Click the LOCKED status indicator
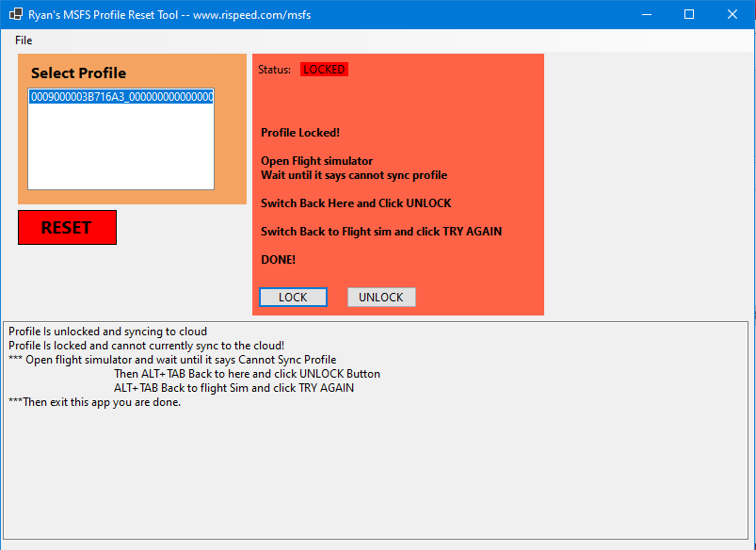 (x=324, y=70)
